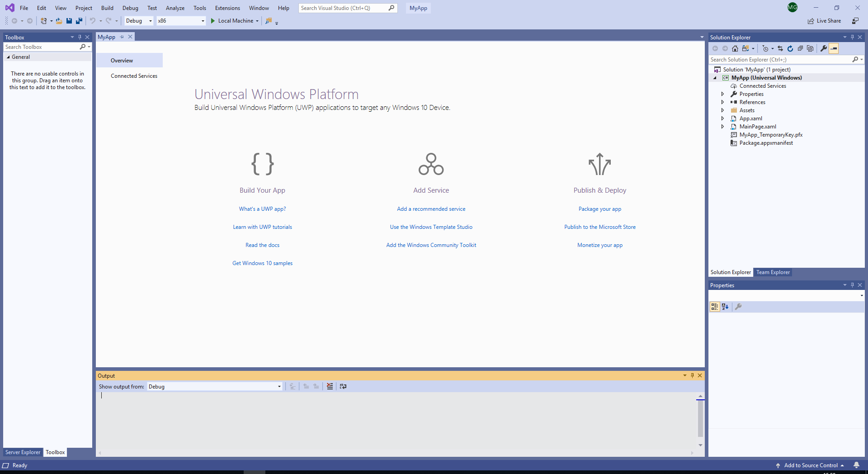
Task: Open the Extensions menu
Action: (227, 8)
